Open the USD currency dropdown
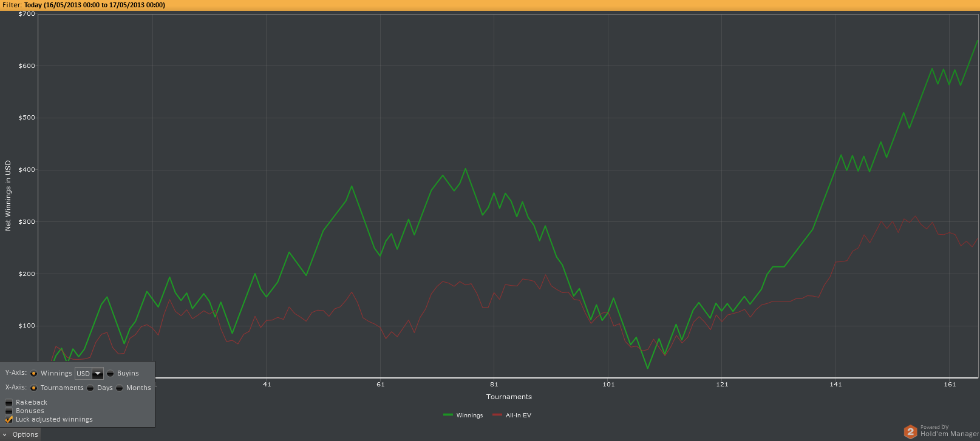 point(97,374)
